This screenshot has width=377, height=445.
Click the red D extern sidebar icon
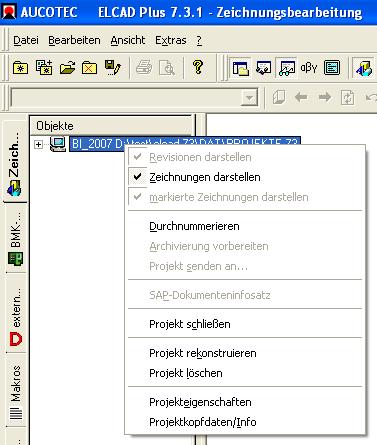coord(16,339)
